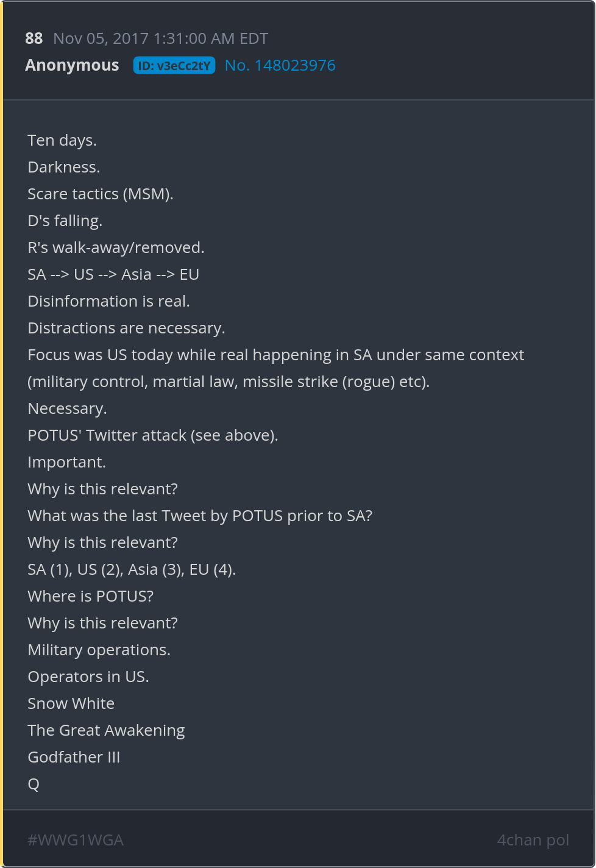Click the "Scare tactics (MSM)." line
The height and width of the screenshot is (868, 596).
[x=101, y=194]
